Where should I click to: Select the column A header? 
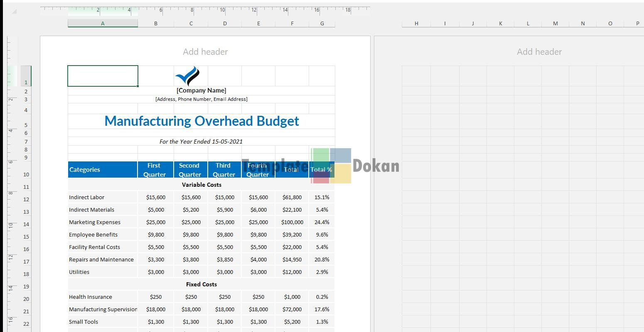[103, 24]
